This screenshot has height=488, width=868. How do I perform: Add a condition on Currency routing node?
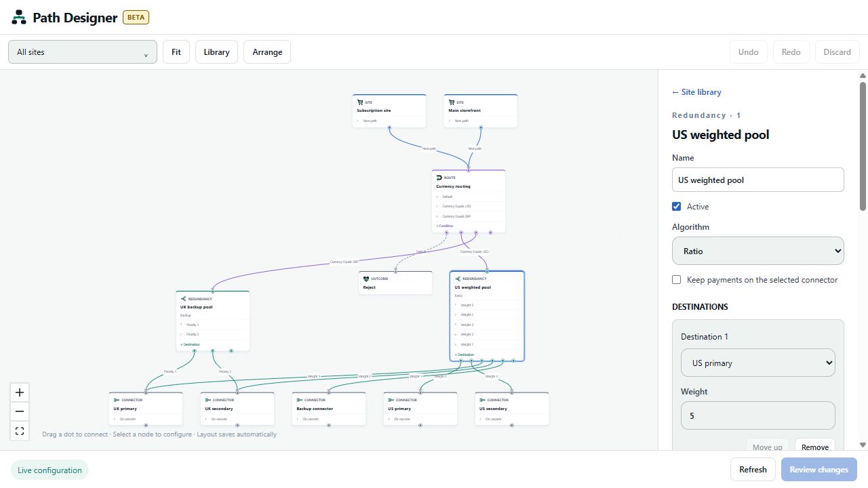[445, 226]
